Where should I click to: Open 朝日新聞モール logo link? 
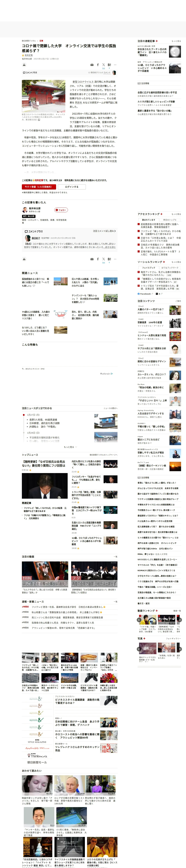coord(37,762)
